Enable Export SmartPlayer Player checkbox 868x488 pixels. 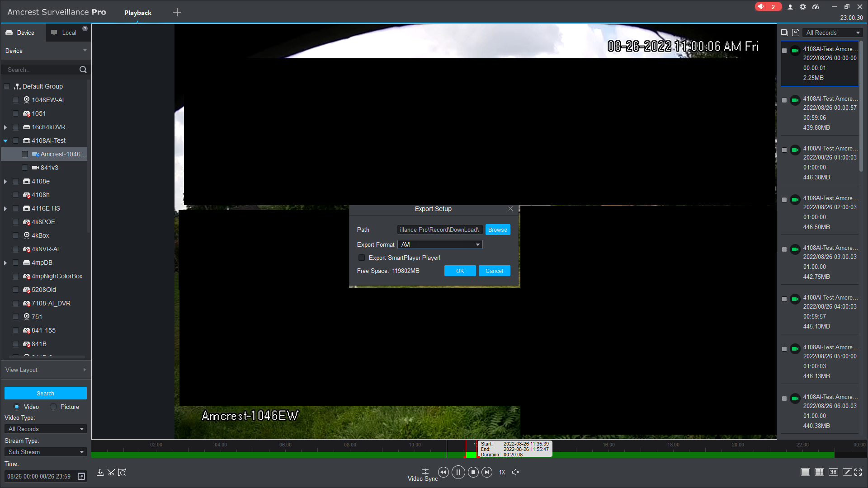coord(362,258)
